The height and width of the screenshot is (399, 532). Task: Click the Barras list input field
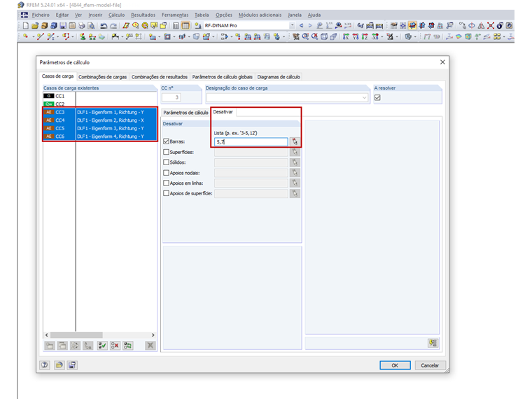click(251, 142)
